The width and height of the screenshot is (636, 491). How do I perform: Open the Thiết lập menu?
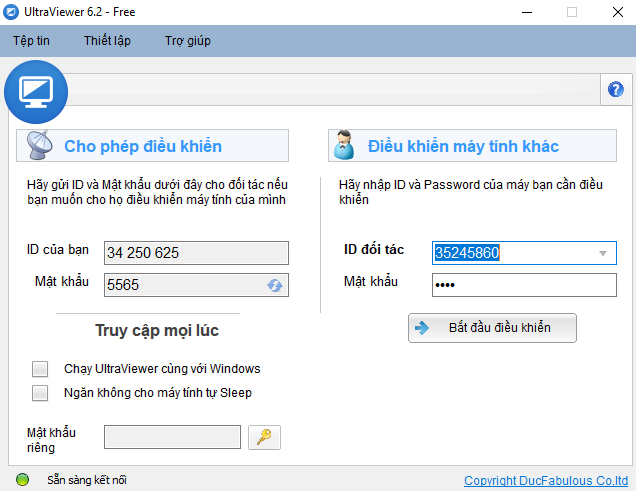point(108,41)
